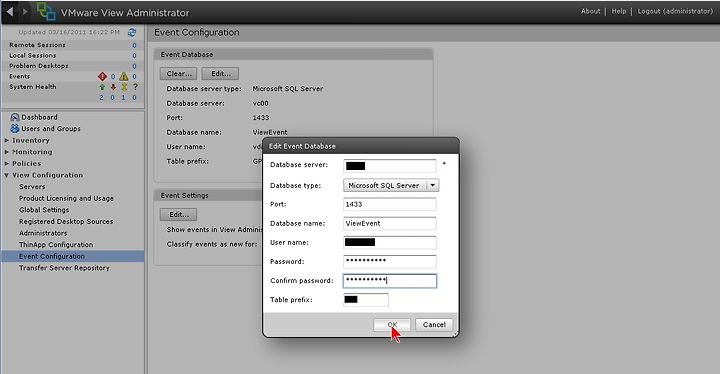Click Edit... button in Event Settings
The height and width of the screenshot is (374, 720).
tap(179, 215)
